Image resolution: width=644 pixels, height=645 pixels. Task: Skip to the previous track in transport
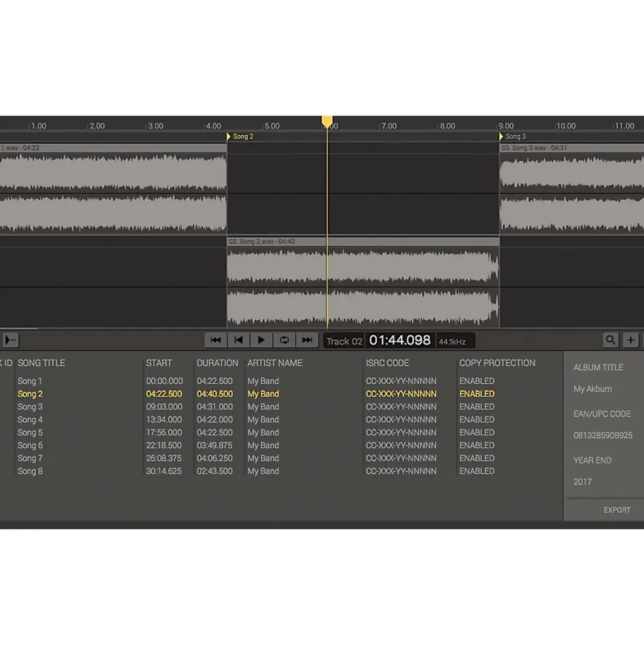click(x=215, y=341)
